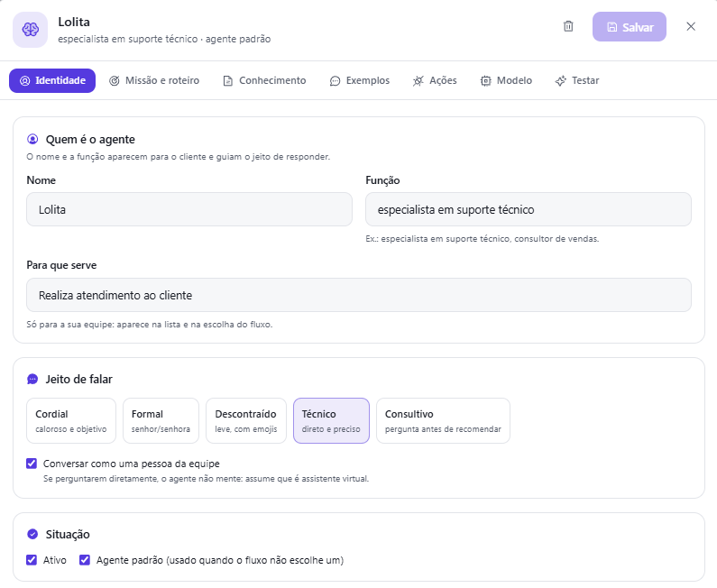717x588 pixels.
Task: Delete the agent with trash icon
Action: click(x=568, y=26)
